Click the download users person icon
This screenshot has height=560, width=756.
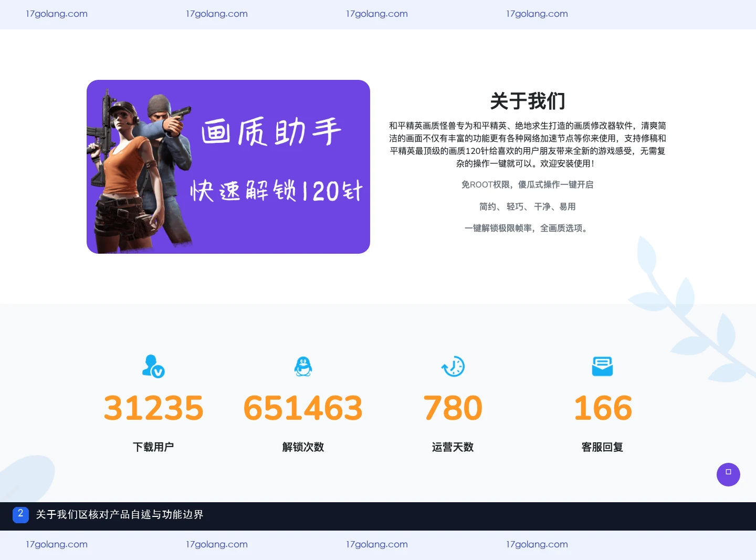coord(153,366)
